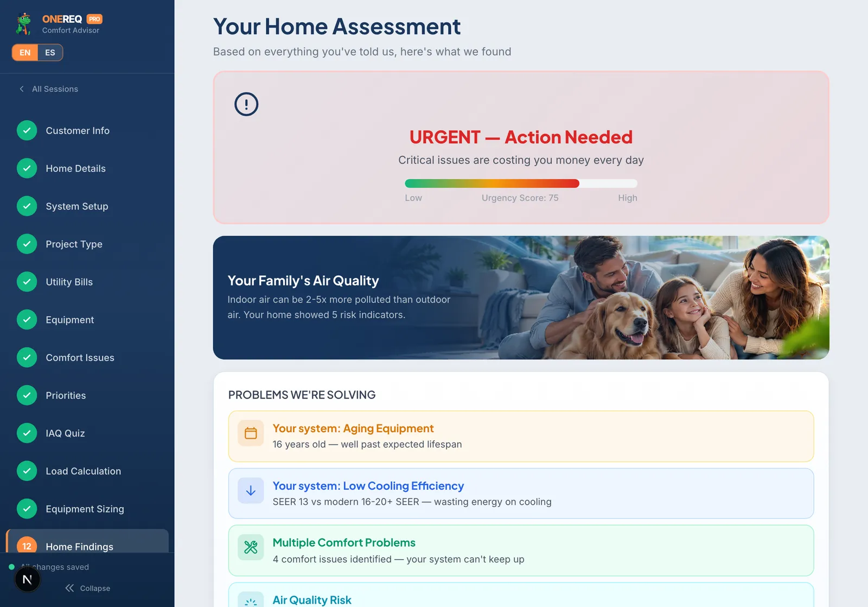
Task: Click the Air Quality Risk title
Action: coord(312,600)
